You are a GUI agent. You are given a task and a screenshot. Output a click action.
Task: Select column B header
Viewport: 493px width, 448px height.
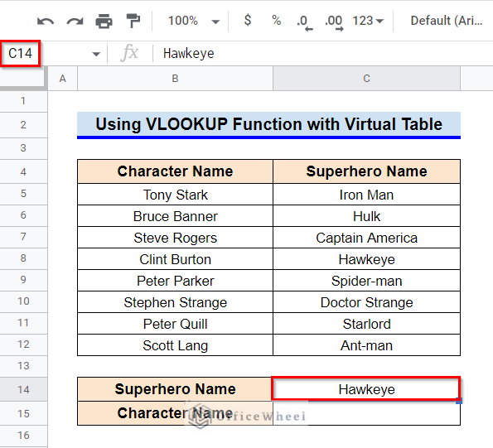coord(175,79)
